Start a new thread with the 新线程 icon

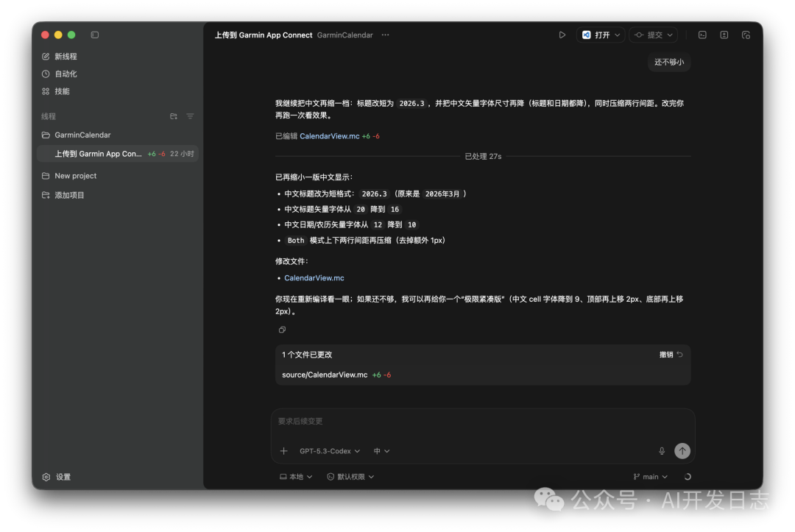tap(46, 56)
